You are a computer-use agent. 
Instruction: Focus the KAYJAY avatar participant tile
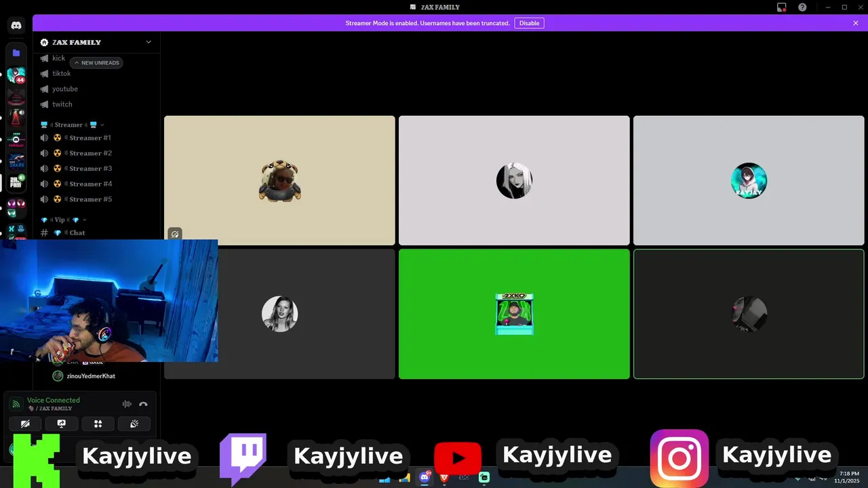pyautogui.click(x=749, y=180)
